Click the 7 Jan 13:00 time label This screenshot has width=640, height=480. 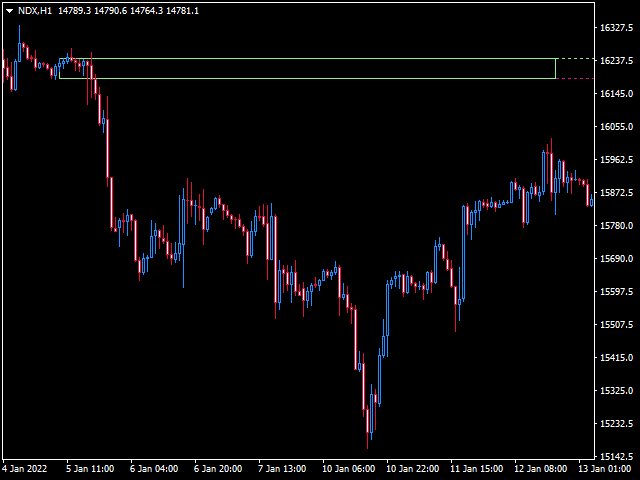(282, 469)
